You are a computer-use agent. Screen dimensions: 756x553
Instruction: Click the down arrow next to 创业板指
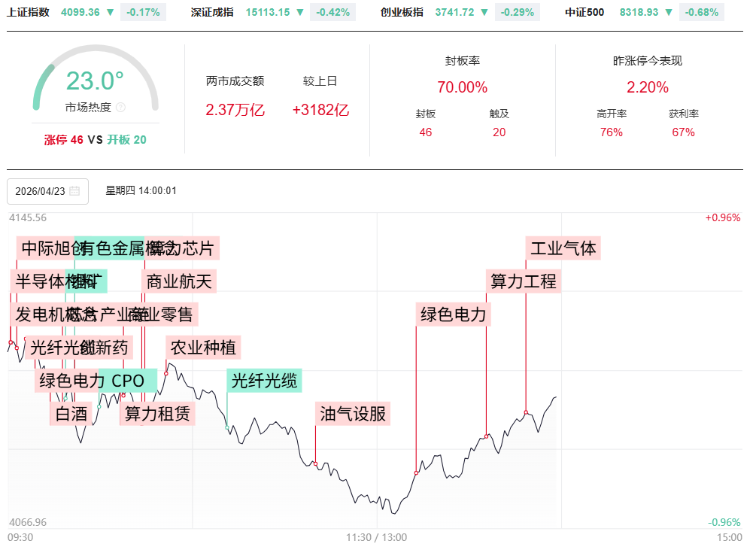484,13
